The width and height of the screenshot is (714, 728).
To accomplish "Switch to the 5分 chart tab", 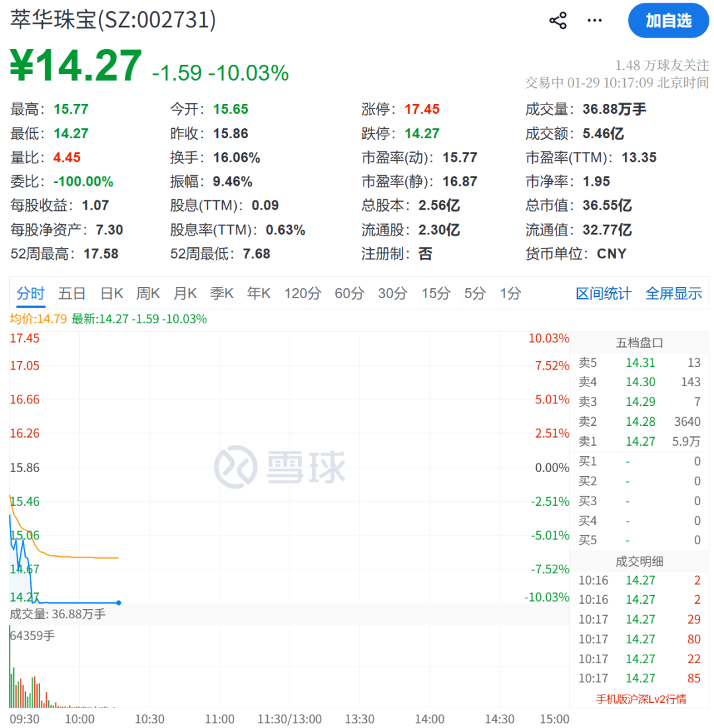I will click(473, 294).
